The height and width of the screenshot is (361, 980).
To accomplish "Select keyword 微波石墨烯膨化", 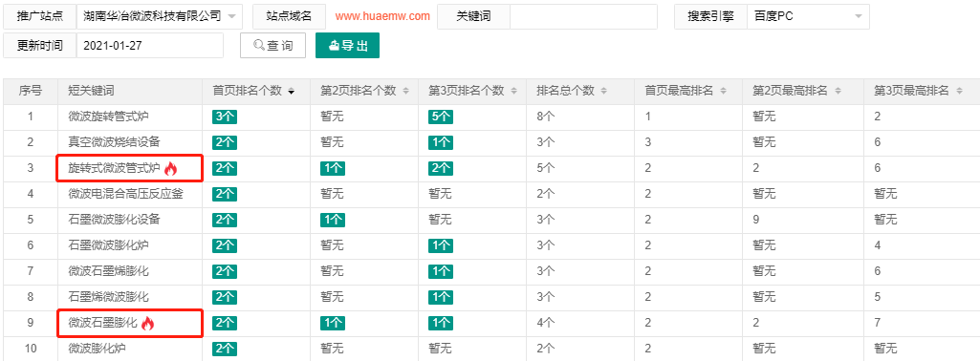I will pyautogui.click(x=109, y=271).
